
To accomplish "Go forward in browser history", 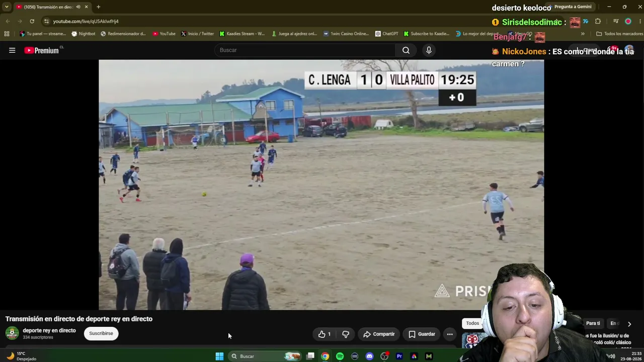I will [x=20, y=21].
